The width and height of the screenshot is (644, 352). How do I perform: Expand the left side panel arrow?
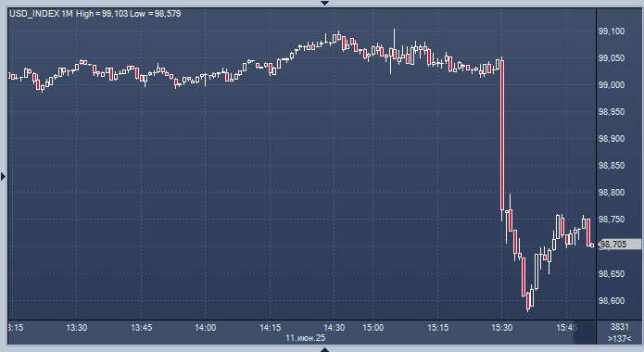point(4,177)
